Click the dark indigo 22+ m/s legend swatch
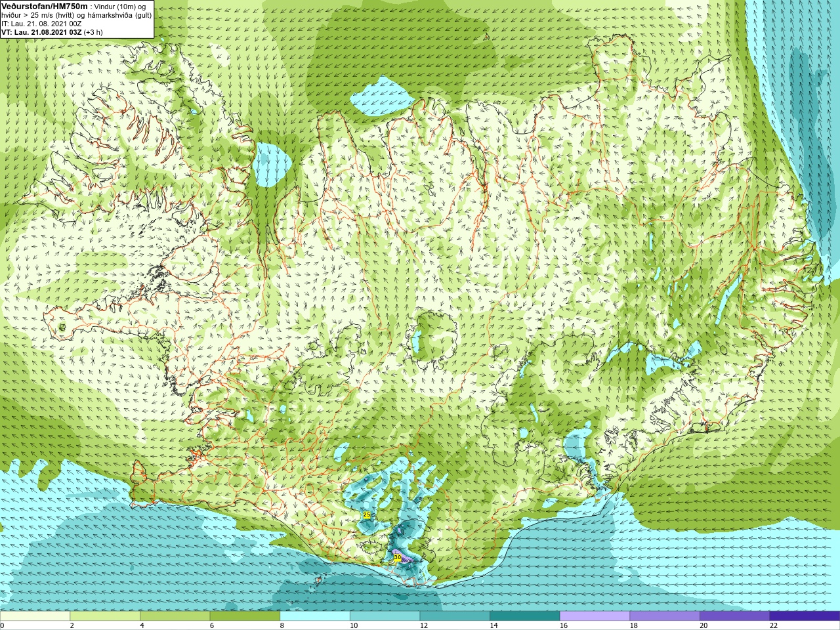The image size is (840, 630). [805, 616]
